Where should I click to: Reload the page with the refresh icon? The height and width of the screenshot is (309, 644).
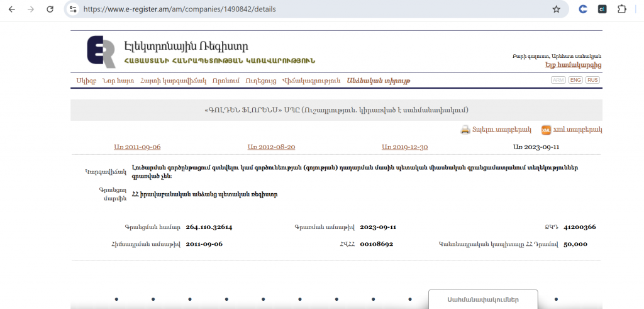[50, 9]
